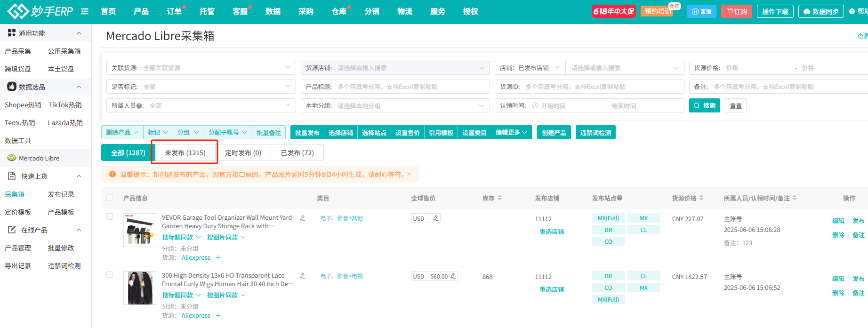The image size is (868, 328).
Task: Click the 数据同步 cloud button
Action: click(821, 11)
